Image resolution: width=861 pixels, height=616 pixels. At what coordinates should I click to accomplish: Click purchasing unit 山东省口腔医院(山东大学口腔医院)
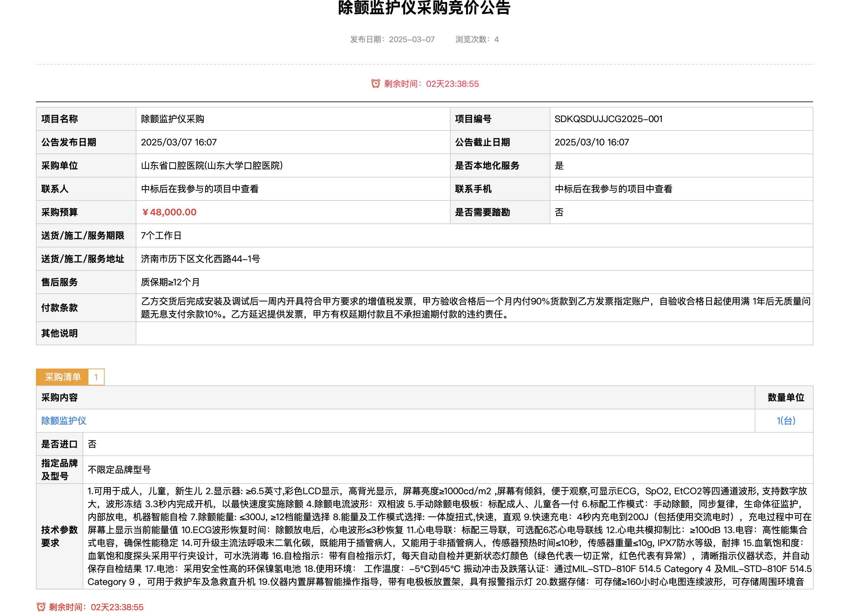click(212, 166)
